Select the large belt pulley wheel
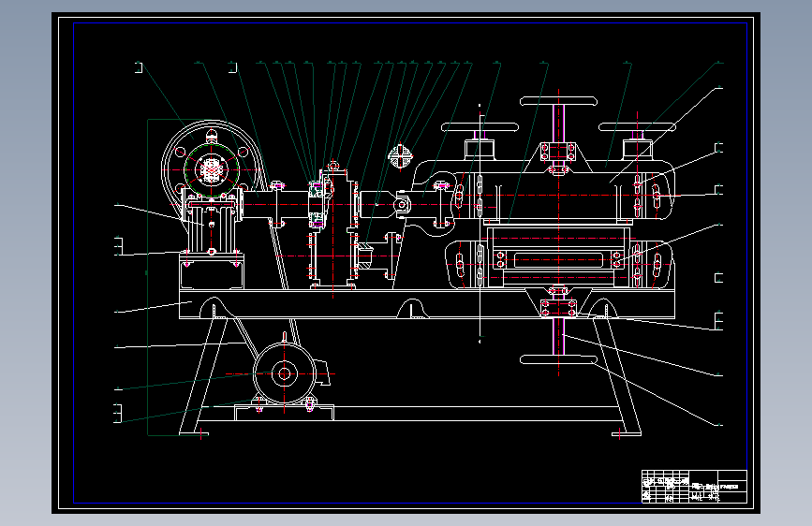Image resolution: width=812 pixels, height=526 pixels. [x=212, y=168]
